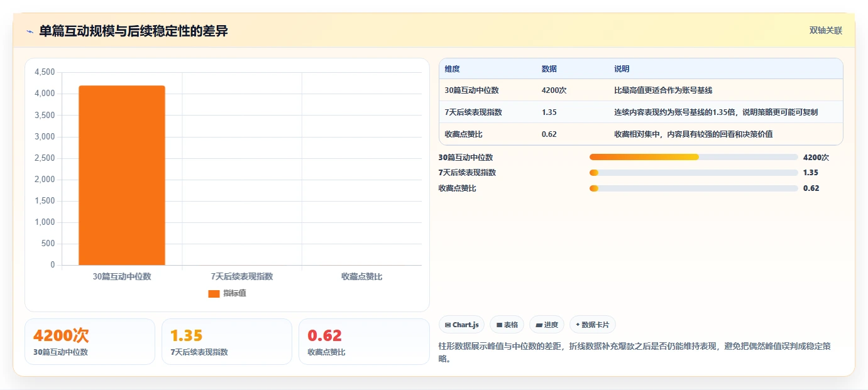Click the y-axis value 4,500
868x390 pixels.
click(45, 72)
